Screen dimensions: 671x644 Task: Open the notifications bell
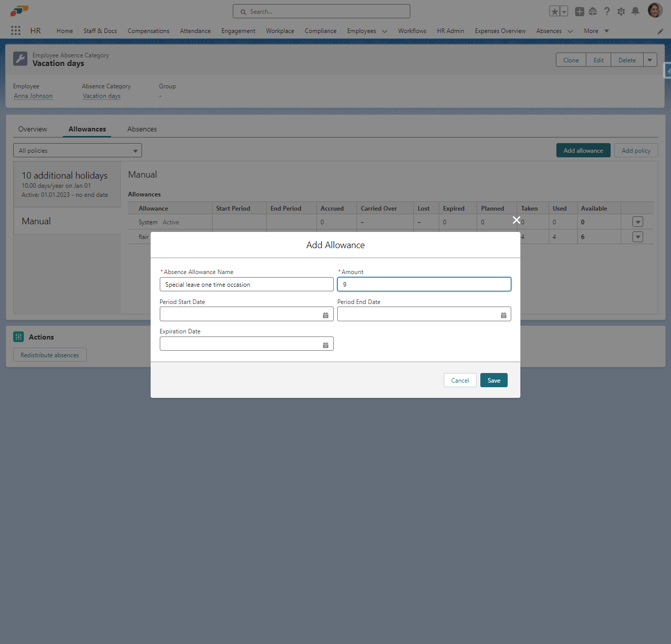(635, 11)
